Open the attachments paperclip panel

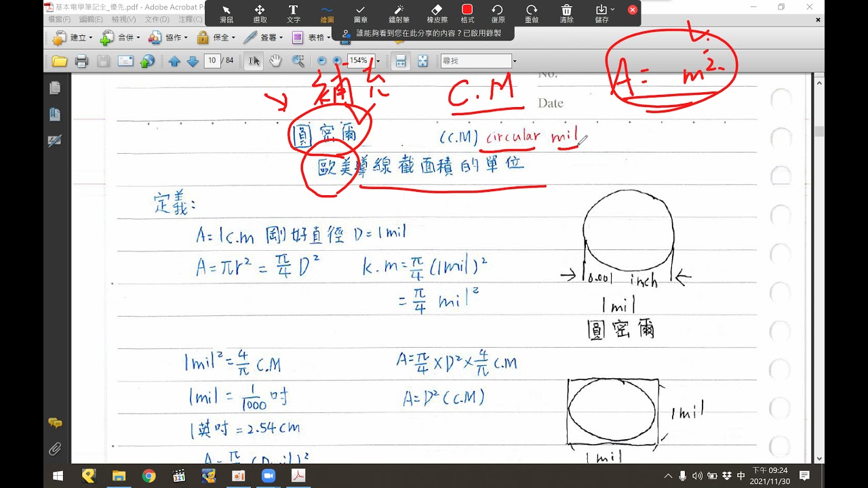[x=55, y=449]
